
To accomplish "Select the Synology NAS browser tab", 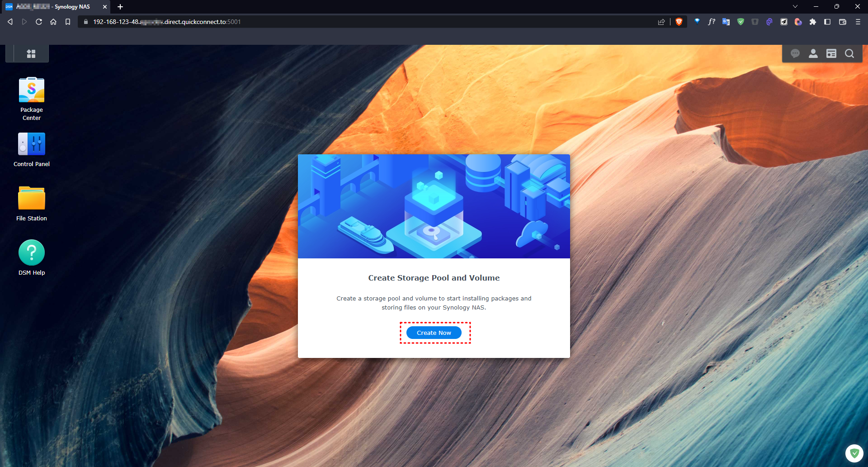I will click(x=55, y=7).
